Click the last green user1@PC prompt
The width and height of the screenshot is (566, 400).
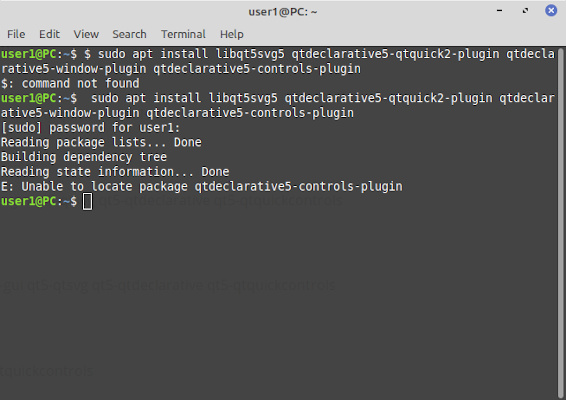pos(39,201)
